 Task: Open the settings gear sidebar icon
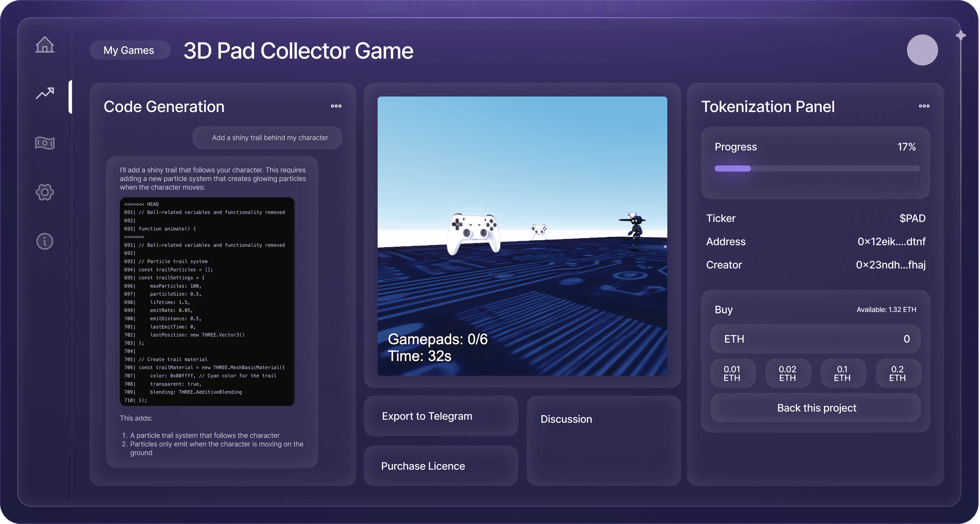45,192
